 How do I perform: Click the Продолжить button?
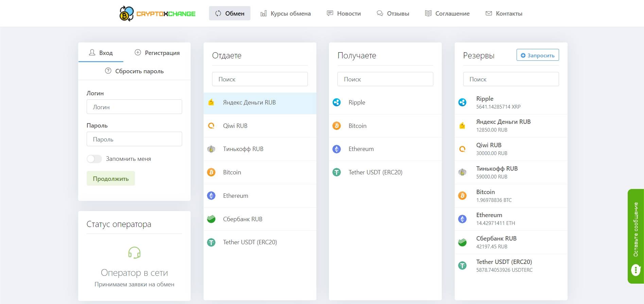111,178
